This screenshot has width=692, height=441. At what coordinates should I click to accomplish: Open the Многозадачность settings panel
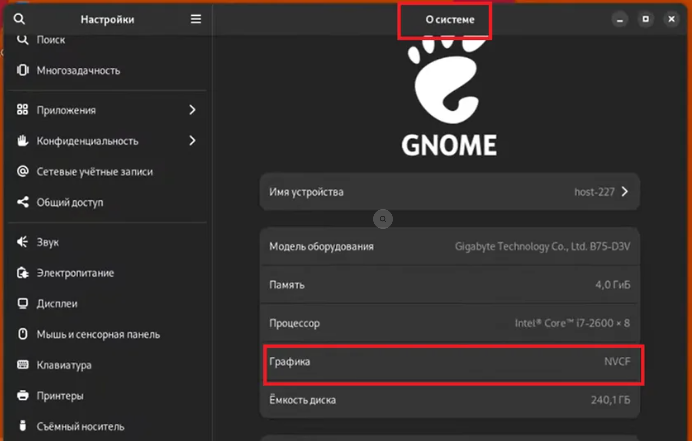point(107,70)
